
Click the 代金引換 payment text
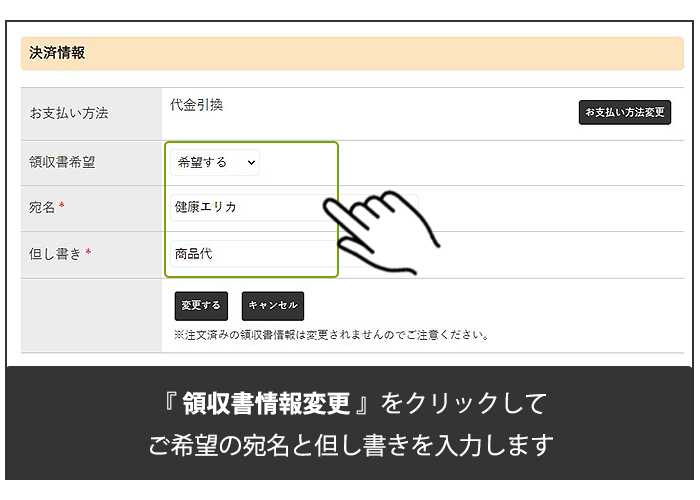(x=196, y=105)
